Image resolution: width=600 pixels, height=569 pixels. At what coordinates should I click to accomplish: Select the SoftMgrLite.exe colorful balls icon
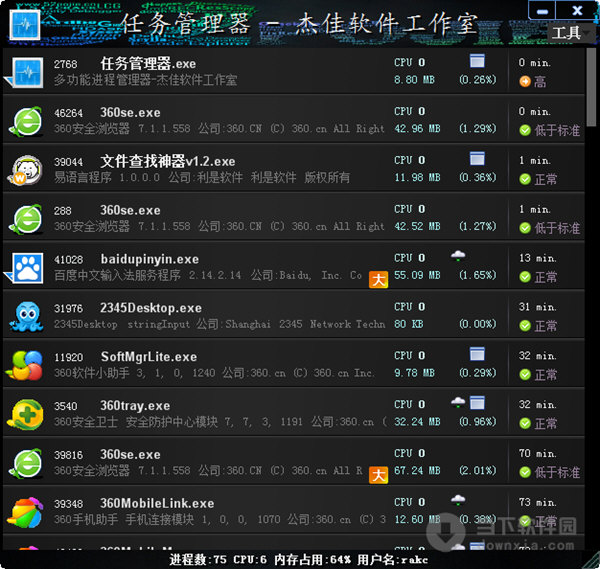pyautogui.click(x=25, y=365)
